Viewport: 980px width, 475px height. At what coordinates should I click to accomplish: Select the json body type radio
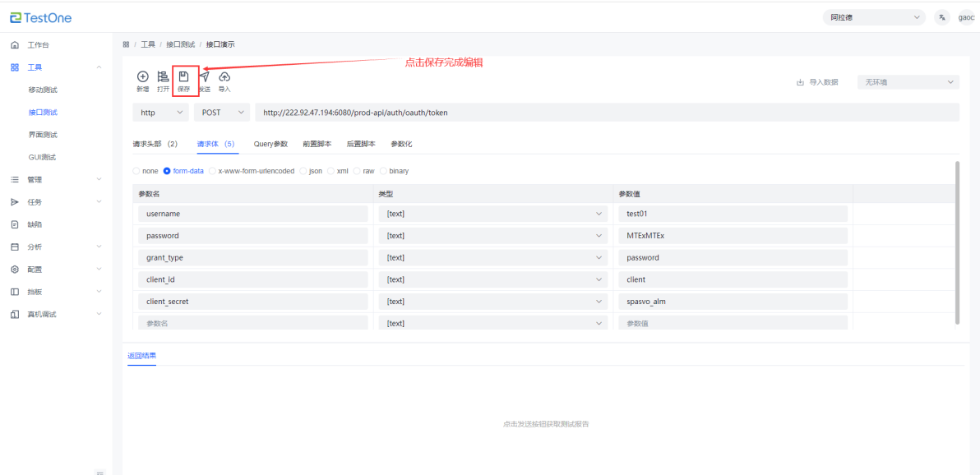coord(303,171)
